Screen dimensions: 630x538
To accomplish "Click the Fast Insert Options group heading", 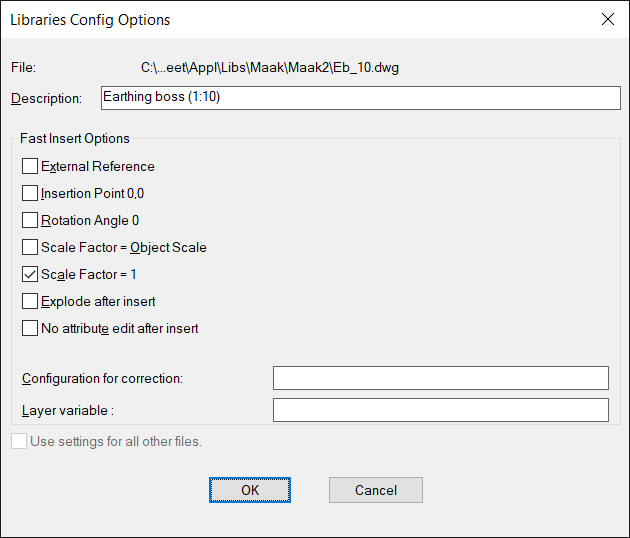I will pyautogui.click(x=75, y=138).
